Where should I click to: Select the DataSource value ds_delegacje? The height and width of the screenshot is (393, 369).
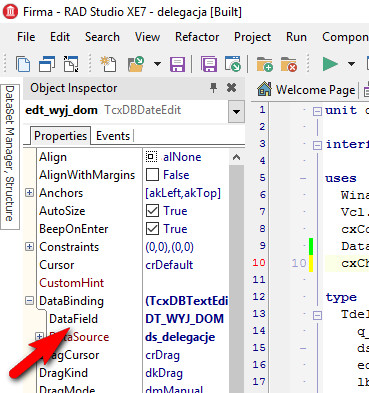180,337
